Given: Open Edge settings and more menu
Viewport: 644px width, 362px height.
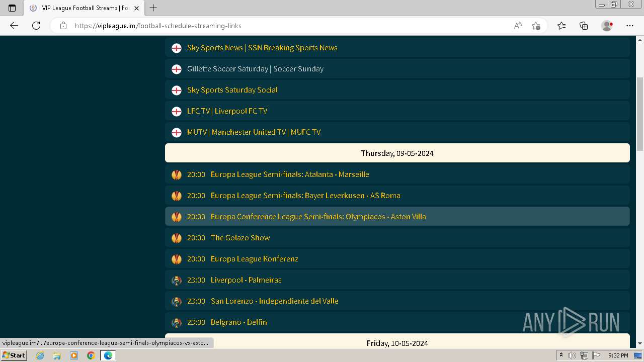Looking at the screenshot, I should pyautogui.click(x=630, y=26).
